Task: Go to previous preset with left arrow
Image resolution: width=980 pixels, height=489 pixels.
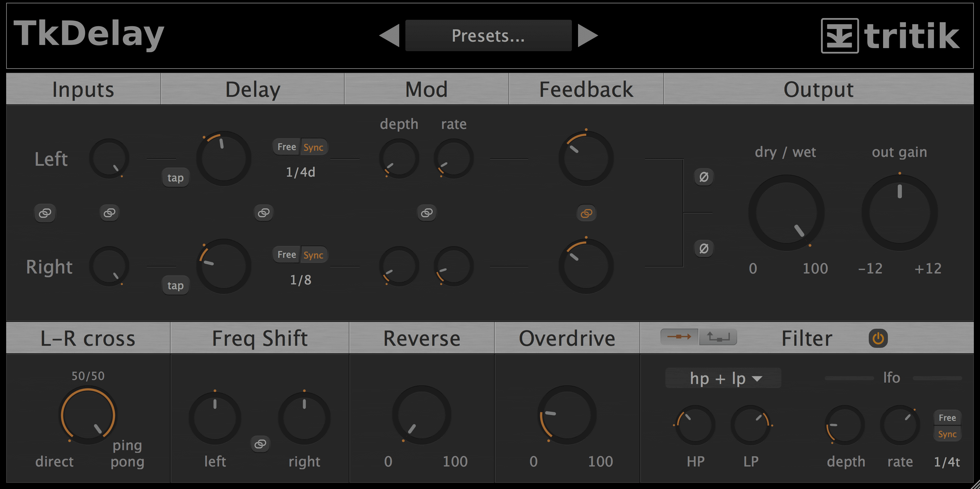Action: [389, 35]
